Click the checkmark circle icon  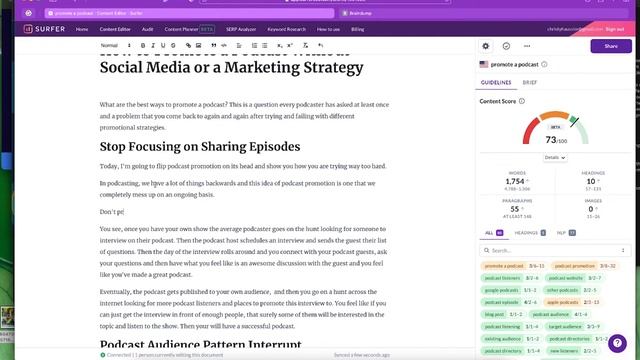pyautogui.click(x=506, y=46)
